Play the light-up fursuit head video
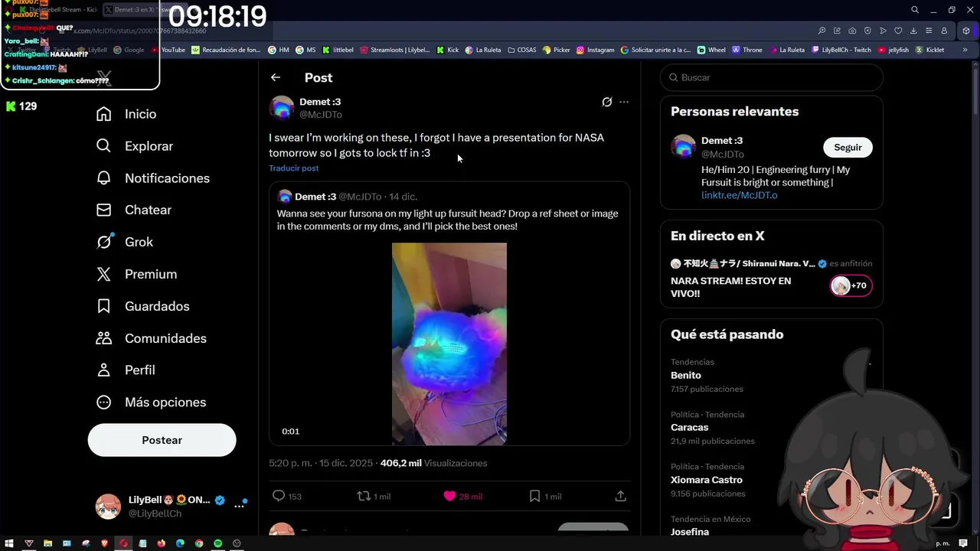 [x=449, y=344]
